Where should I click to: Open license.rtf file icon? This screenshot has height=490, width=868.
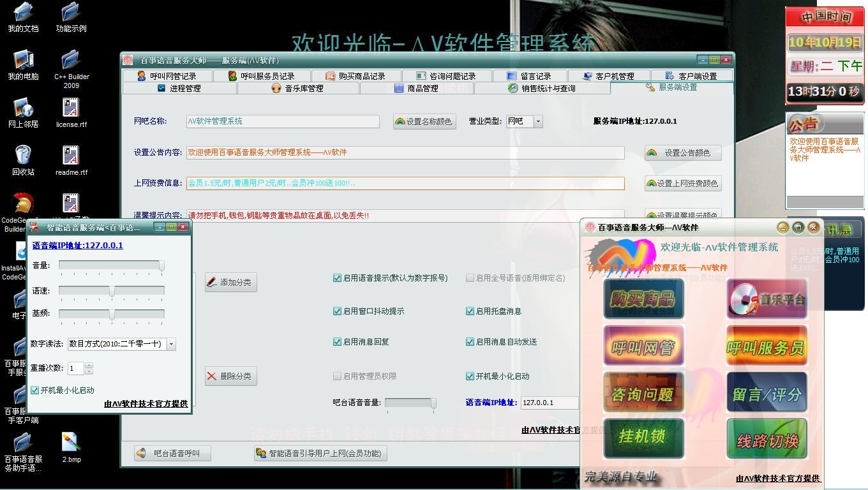point(71,113)
